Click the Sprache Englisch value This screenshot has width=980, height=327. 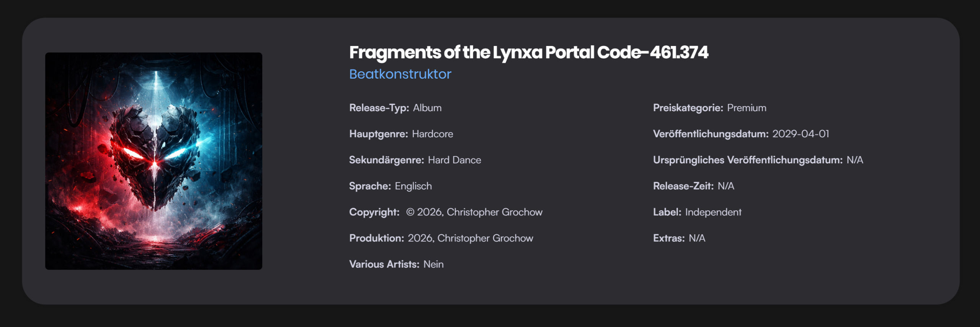click(x=413, y=186)
